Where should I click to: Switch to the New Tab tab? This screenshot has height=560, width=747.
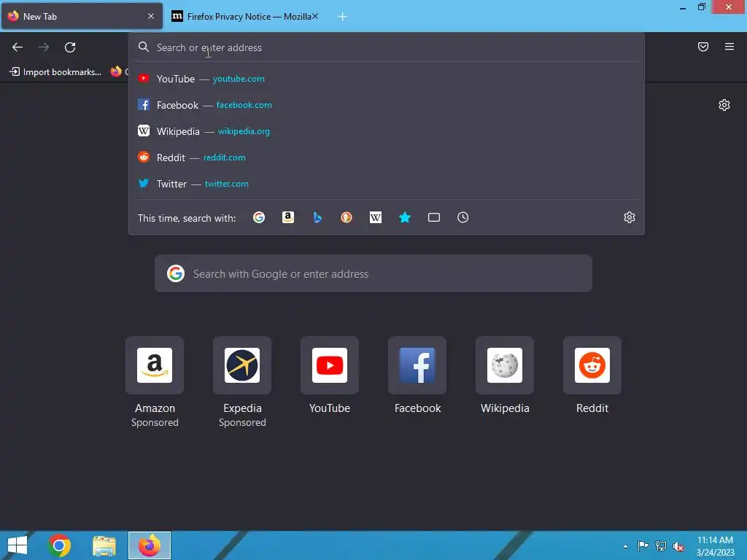coord(82,16)
